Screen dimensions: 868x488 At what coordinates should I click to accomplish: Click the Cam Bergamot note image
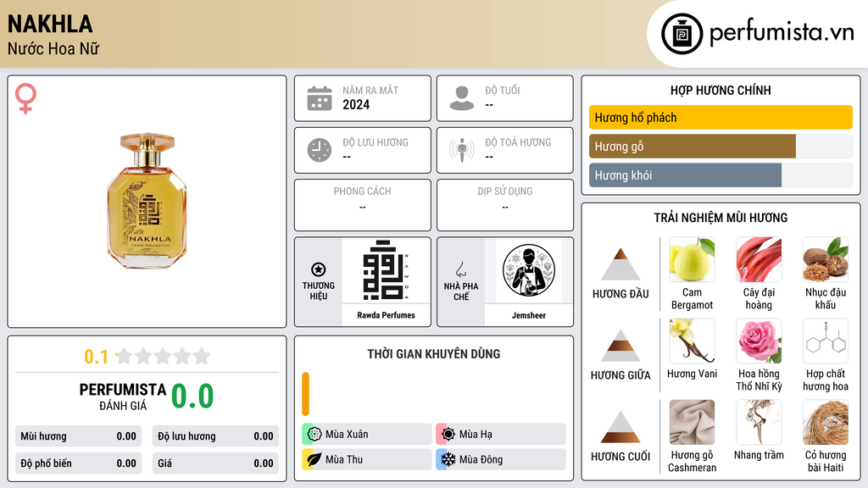tap(692, 260)
